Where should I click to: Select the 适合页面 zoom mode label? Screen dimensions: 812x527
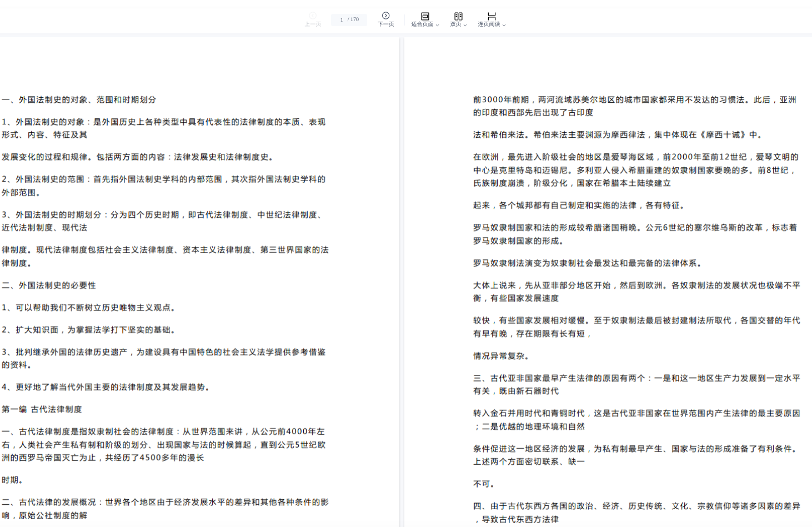(422, 24)
